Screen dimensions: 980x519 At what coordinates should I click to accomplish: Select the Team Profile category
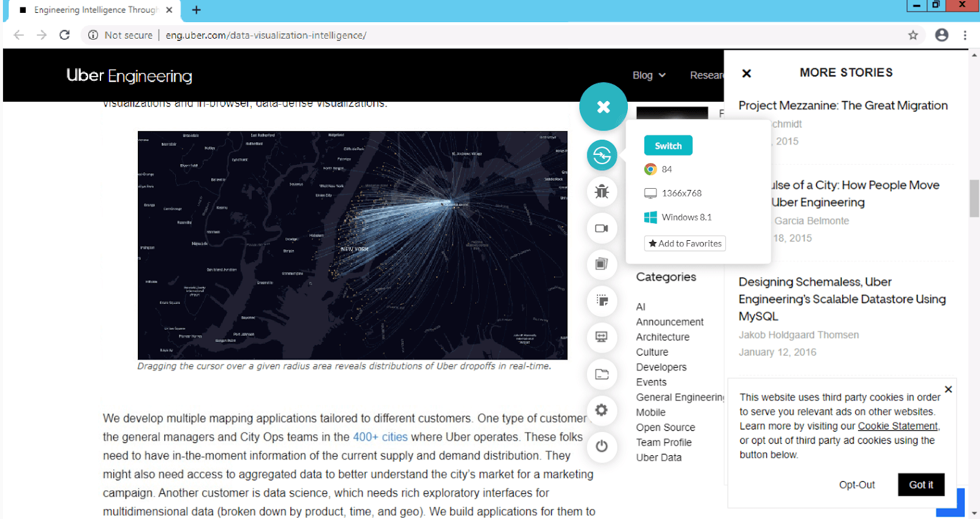tap(664, 442)
